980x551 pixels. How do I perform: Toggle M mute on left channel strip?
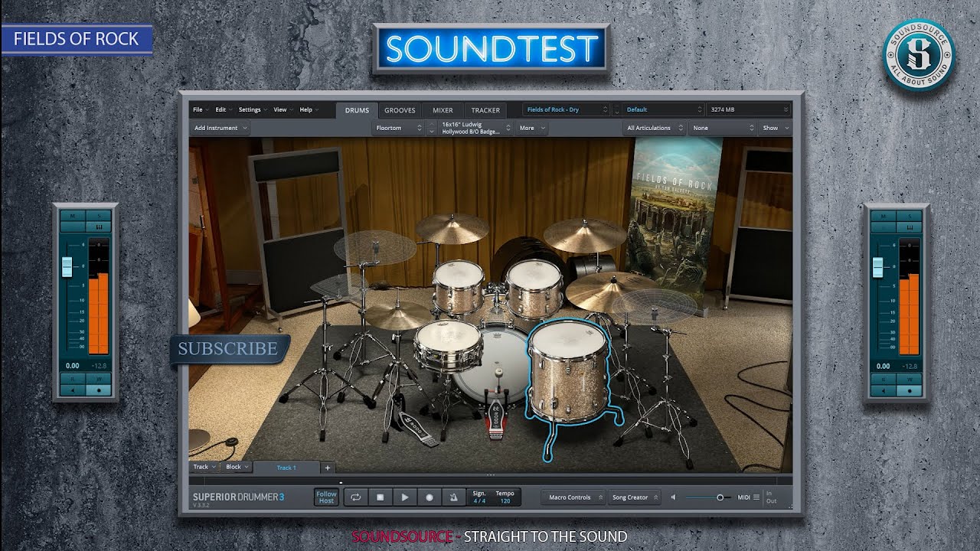point(73,217)
